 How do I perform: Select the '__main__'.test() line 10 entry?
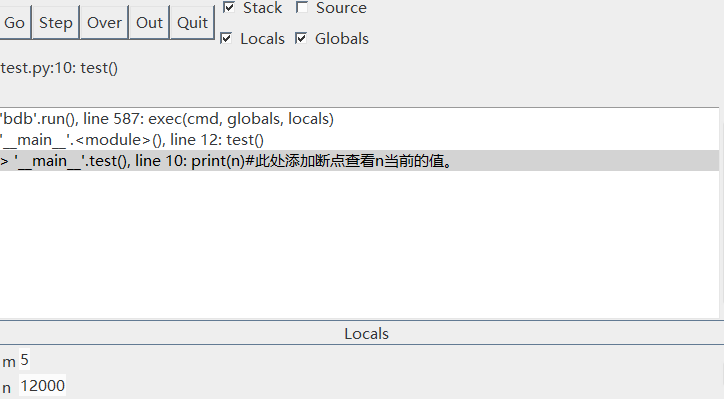click(x=359, y=161)
